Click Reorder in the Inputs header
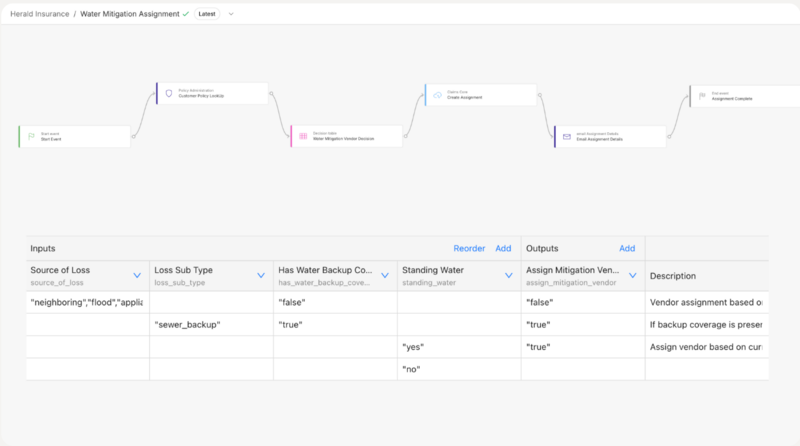This screenshot has width=800, height=446. [469, 248]
